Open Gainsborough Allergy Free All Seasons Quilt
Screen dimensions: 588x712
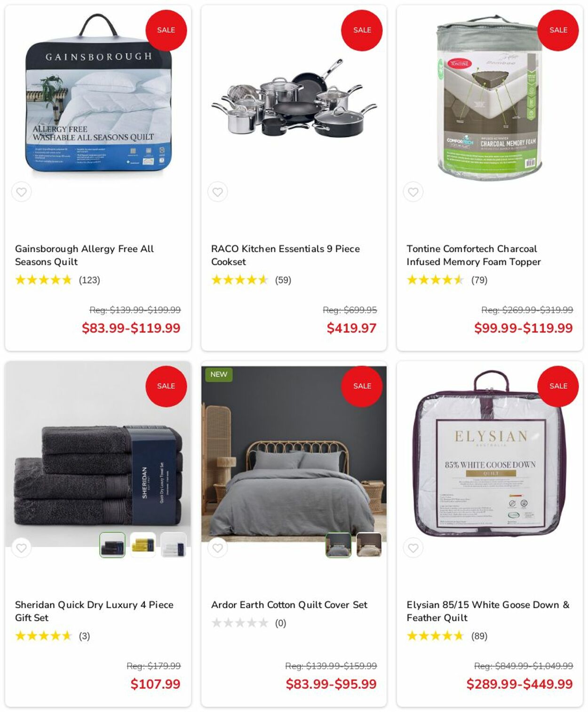pyautogui.click(x=85, y=255)
